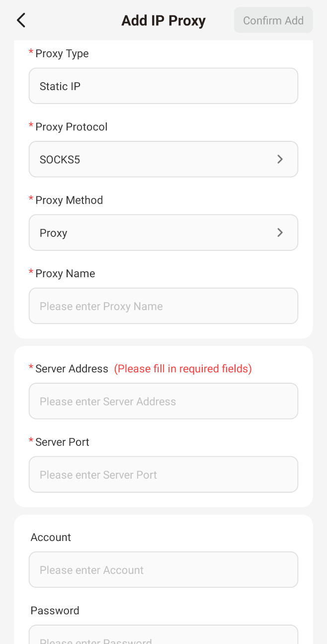Click the chevron beside SOCKS5

(x=280, y=159)
